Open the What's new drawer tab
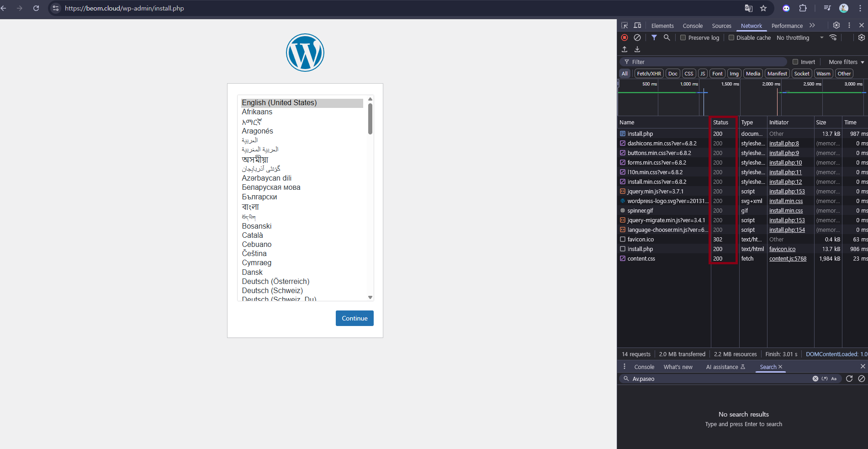The width and height of the screenshot is (868, 449). [x=678, y=367]
